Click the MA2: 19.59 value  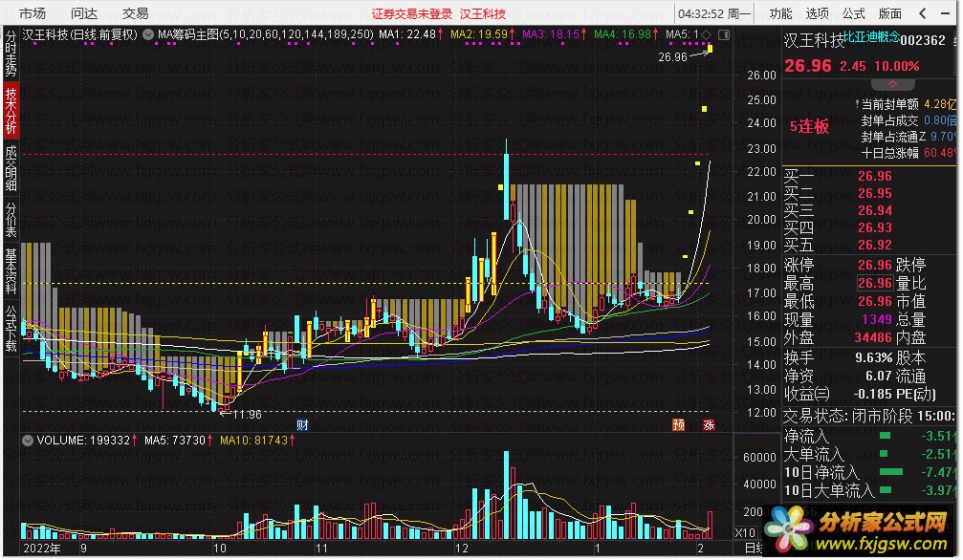coord(479,34)
